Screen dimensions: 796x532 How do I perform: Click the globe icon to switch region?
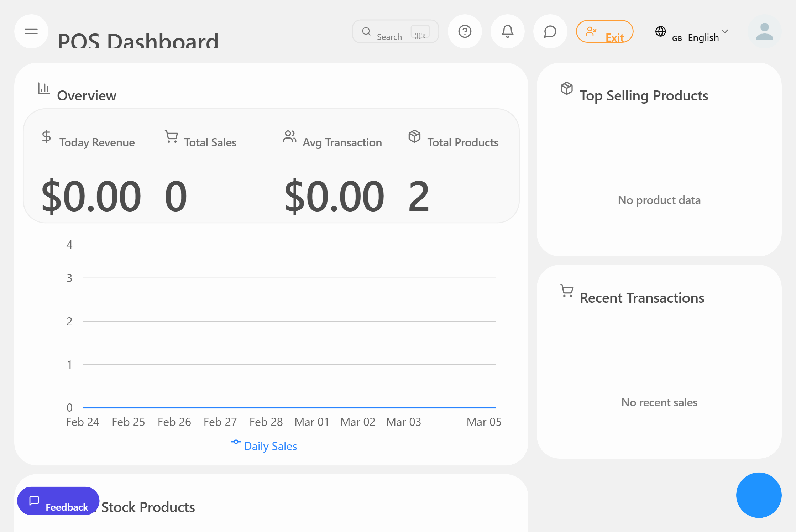point(660,31)
